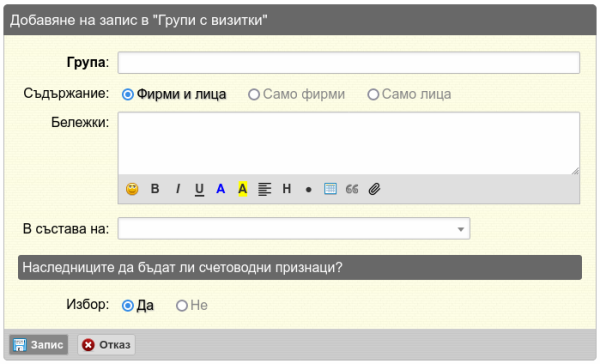Image resolution: width=600 pixels, height=364 pixels.
Task: Choose yellow highlight background tool
Action: (x=243, y=189)
